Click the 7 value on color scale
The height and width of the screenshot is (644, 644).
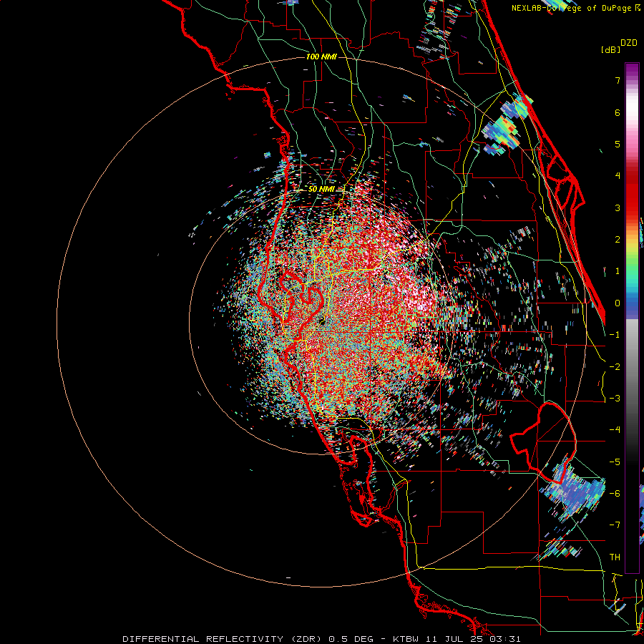pos(618,80)
